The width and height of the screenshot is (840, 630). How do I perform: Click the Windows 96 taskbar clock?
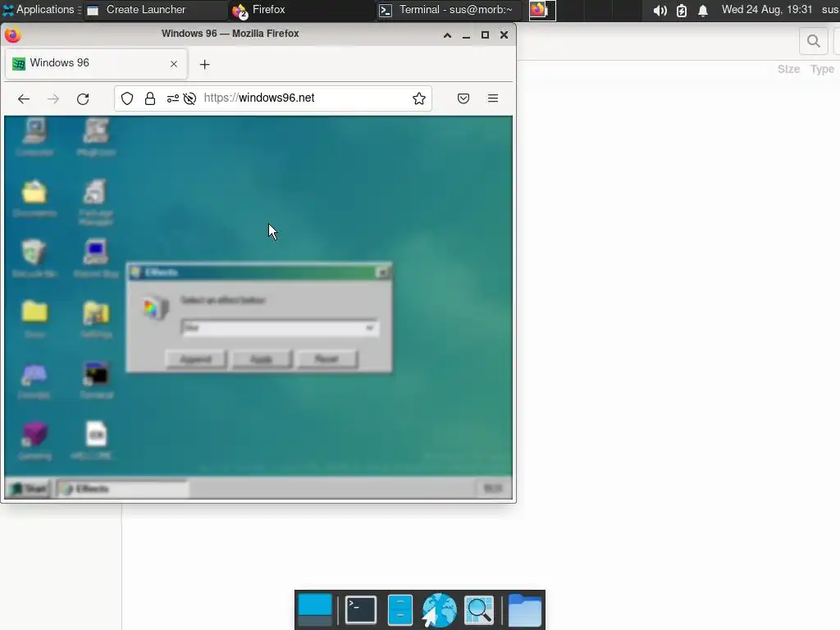click(x=493, y=489)
